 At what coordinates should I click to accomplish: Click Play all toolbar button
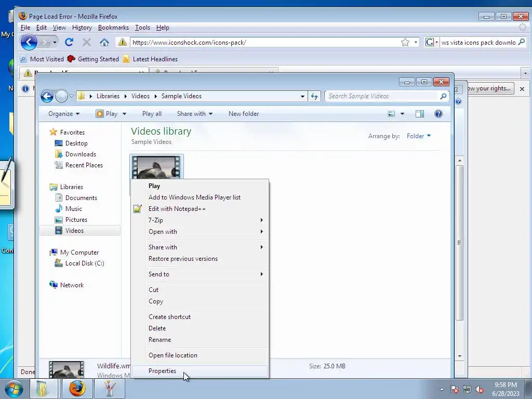click(x=152, y=114)
